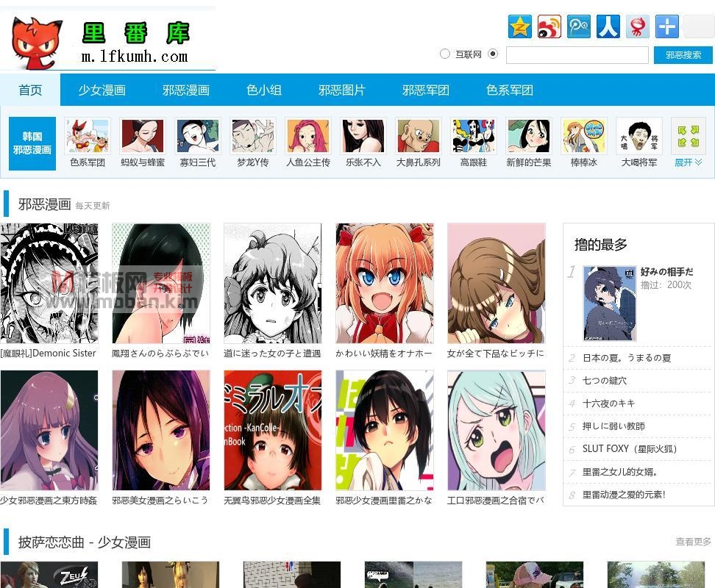
Task: Open the 少女漫画 nav tab
Action: click(x=102, y=90)
